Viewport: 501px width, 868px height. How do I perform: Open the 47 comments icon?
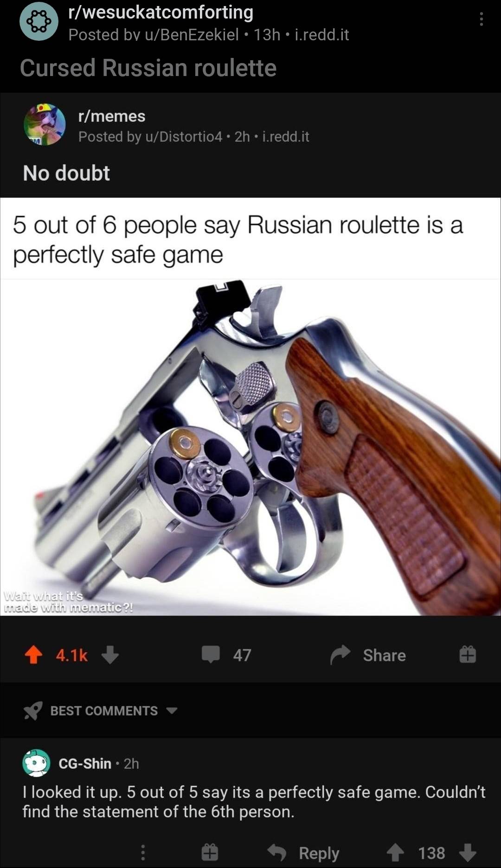[211, 654]
